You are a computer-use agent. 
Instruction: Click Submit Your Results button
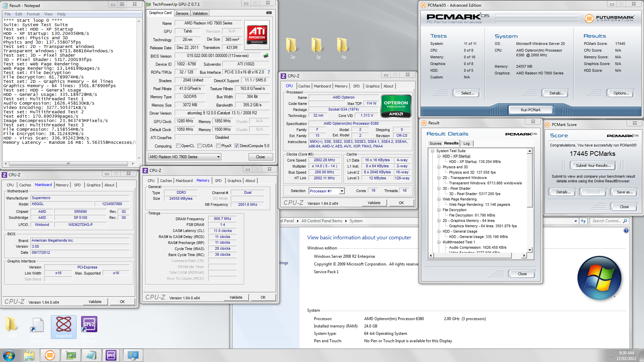click(x=593, y=166)
